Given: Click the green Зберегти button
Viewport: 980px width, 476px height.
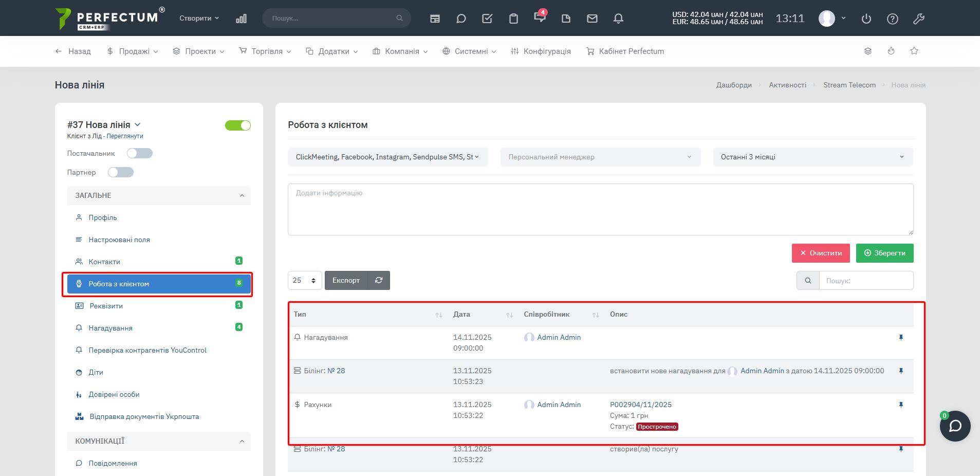Looking at the screenshot, I should 884,253.
